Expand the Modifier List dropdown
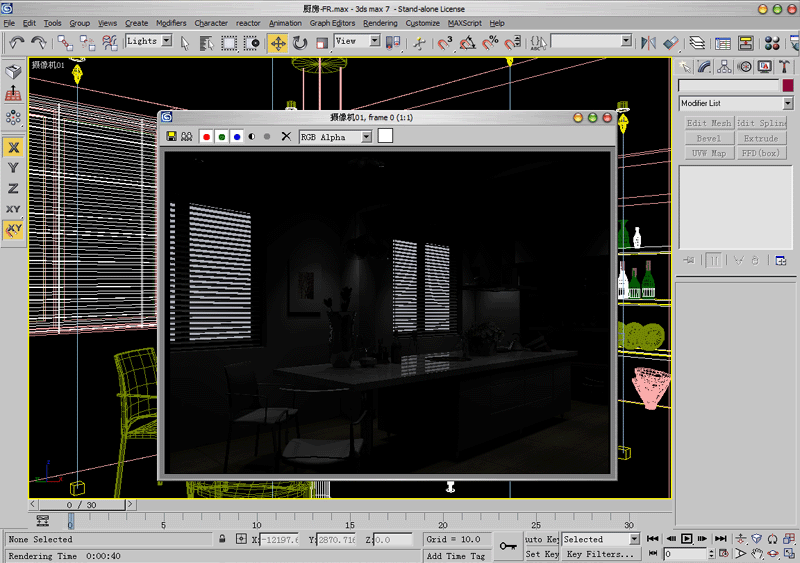This screenshot has width=800, height=563. (788, 103)
